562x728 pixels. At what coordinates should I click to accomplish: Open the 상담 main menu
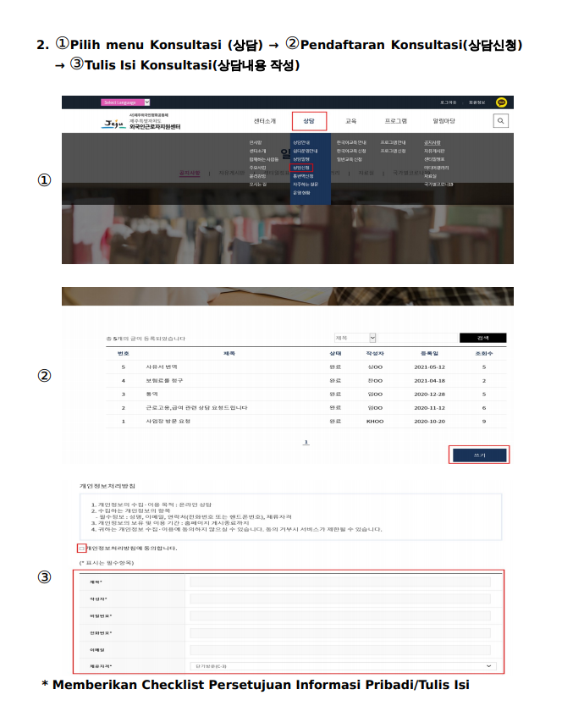pos(309,121)
